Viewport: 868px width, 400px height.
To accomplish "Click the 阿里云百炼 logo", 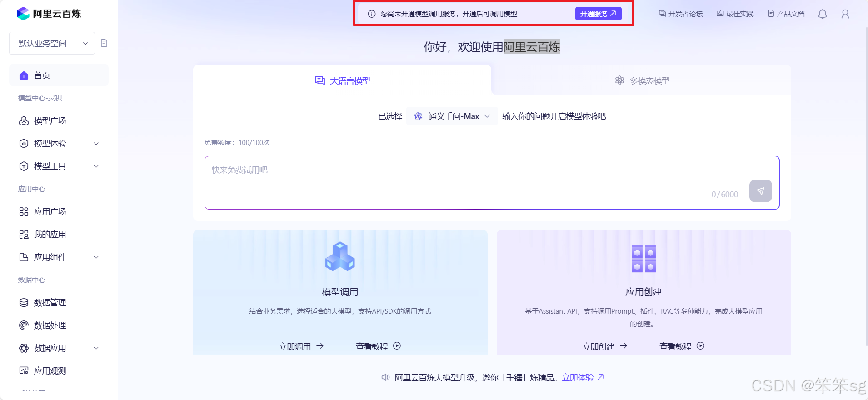I will click(x=49, y=14).
